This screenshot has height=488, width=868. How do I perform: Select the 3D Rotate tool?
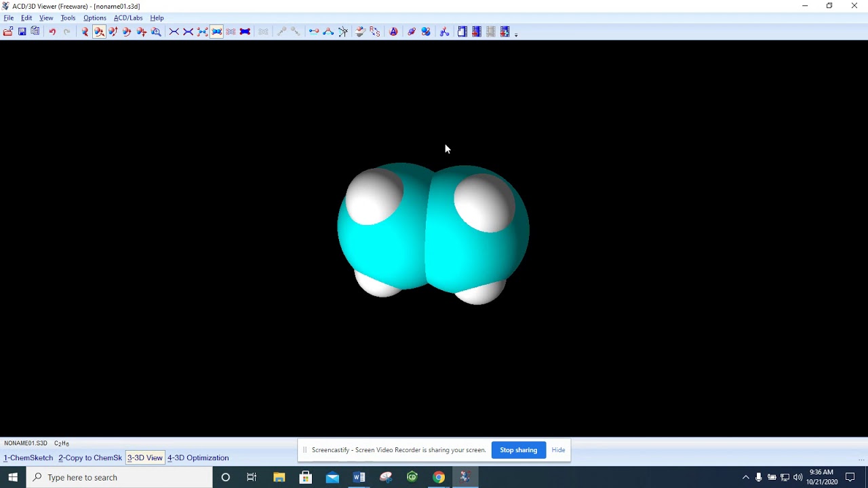(x=99, y=32)
